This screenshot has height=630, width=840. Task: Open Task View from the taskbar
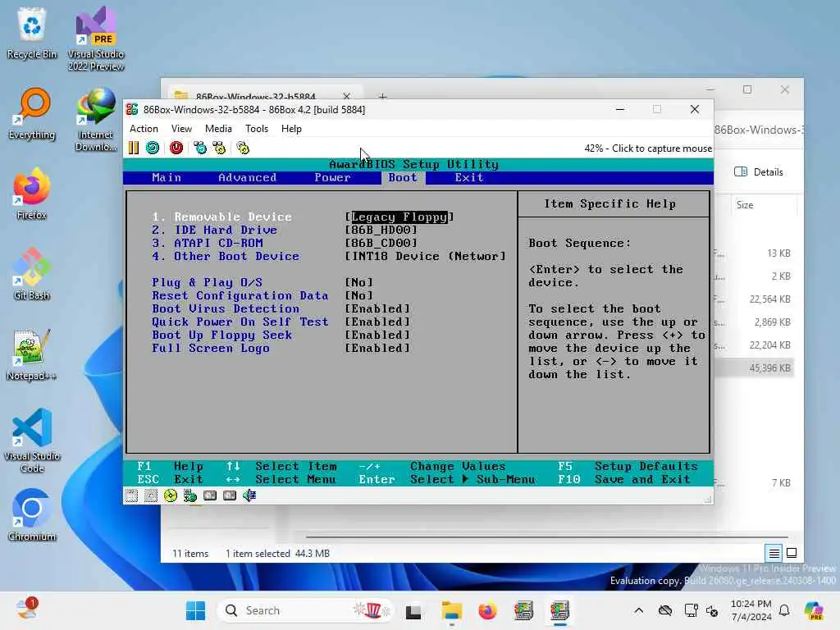pyautogui.click(x=413, y=610)
